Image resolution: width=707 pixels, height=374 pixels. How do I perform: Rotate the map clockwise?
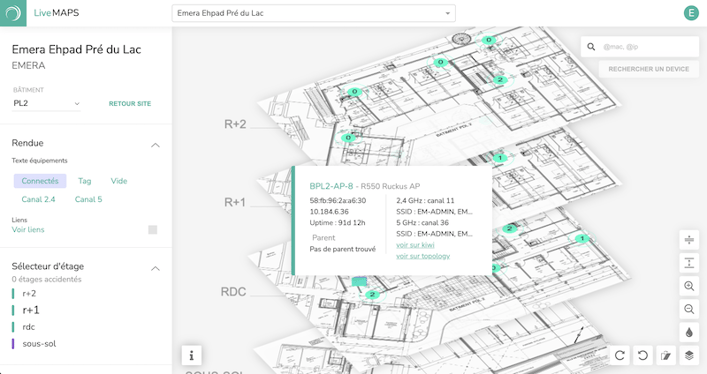click(620, 356)
